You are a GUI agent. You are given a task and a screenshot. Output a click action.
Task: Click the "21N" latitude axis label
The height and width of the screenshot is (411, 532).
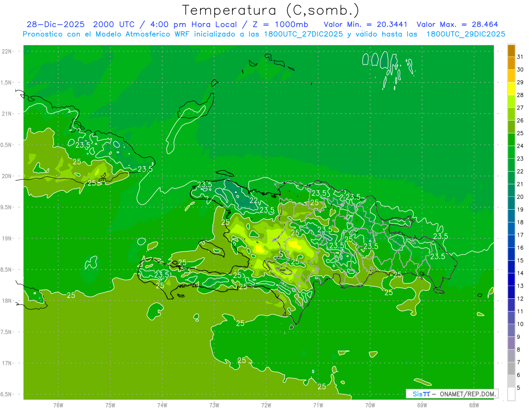click(x=7, y=114)
